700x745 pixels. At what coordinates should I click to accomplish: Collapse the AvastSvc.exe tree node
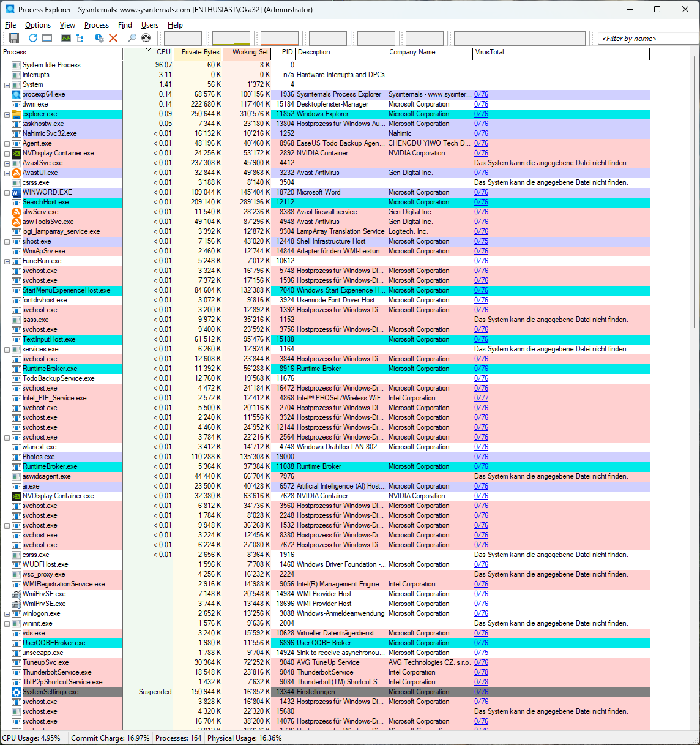click(7, 163)
